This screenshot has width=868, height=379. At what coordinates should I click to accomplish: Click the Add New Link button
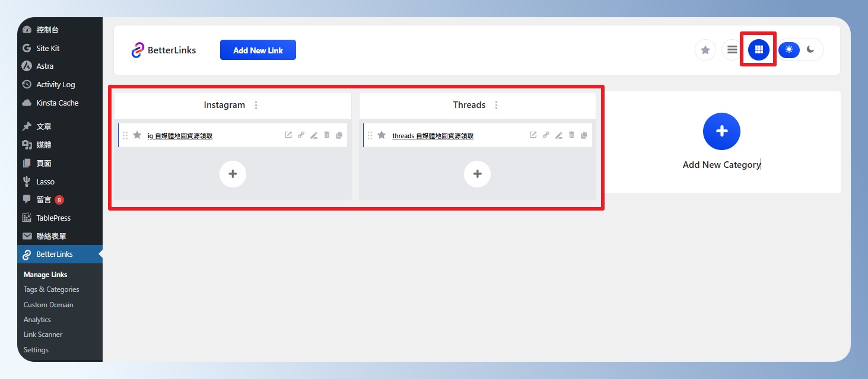(x=257, y=50)
